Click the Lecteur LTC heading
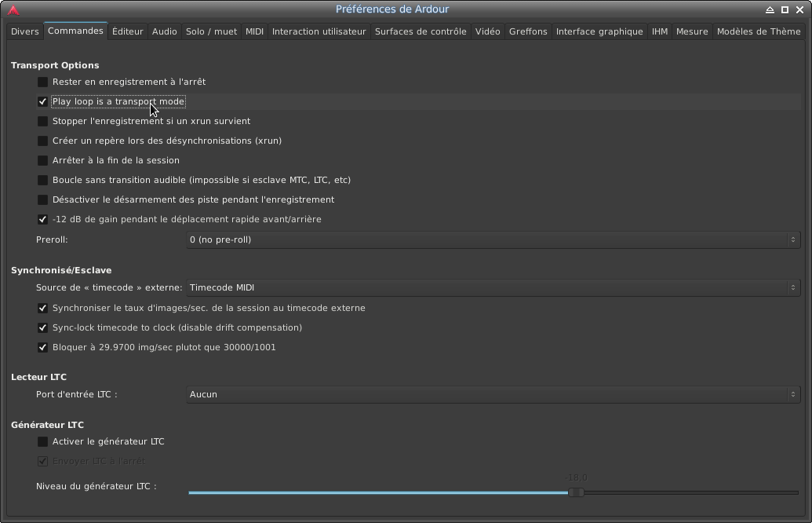Viewport: 812px width, 523px height. (39, 378)
